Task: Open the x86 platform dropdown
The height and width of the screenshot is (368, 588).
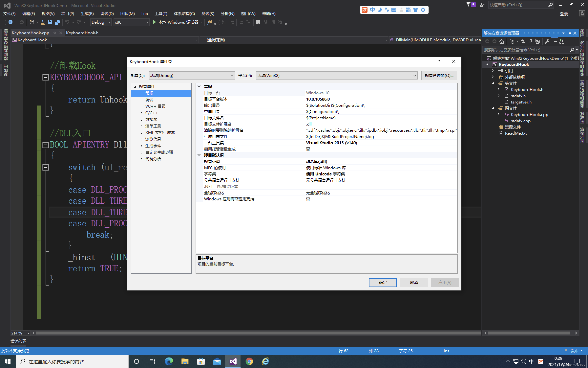Action: (x=131, y=22)
